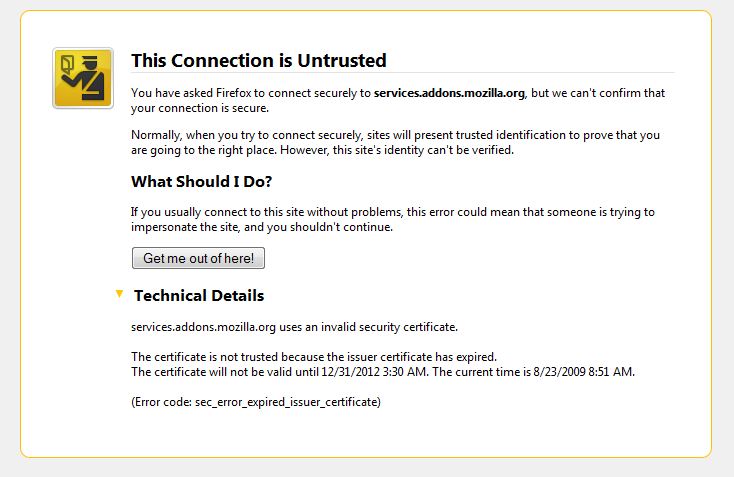Click the You have asked Firefox text
Screen dimensions: 734x477
pos(191,93)
